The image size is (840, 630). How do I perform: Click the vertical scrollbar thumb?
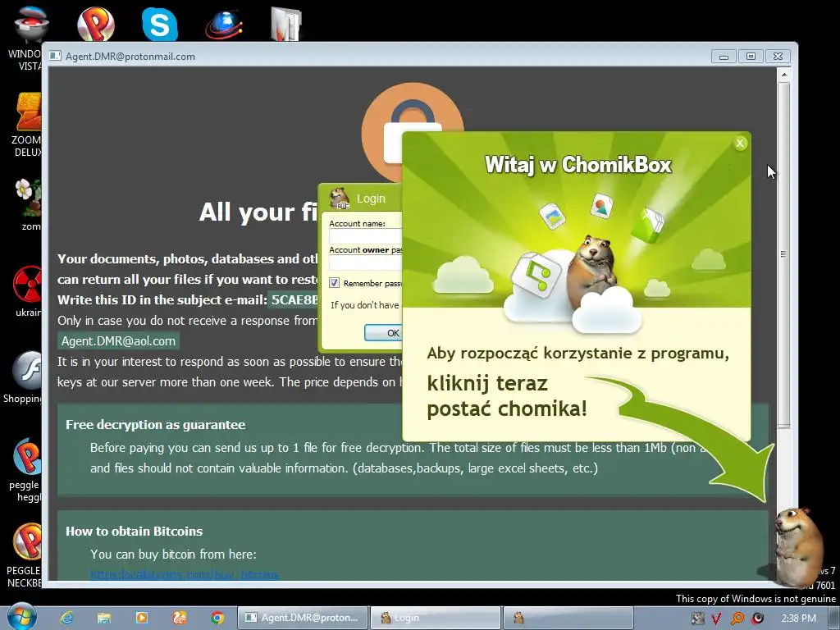coord(783,254)
